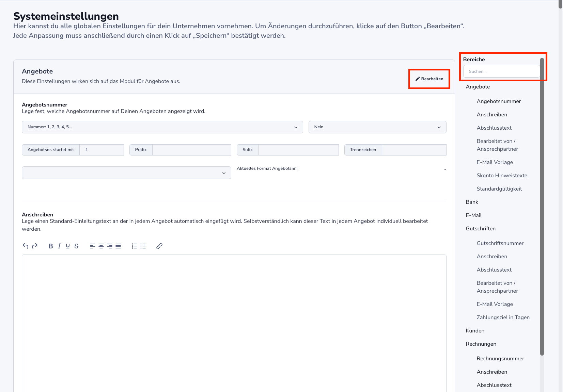Jump to Skonto Hinweistexte settings
563x392 pixels.
(x=502, y=176)
